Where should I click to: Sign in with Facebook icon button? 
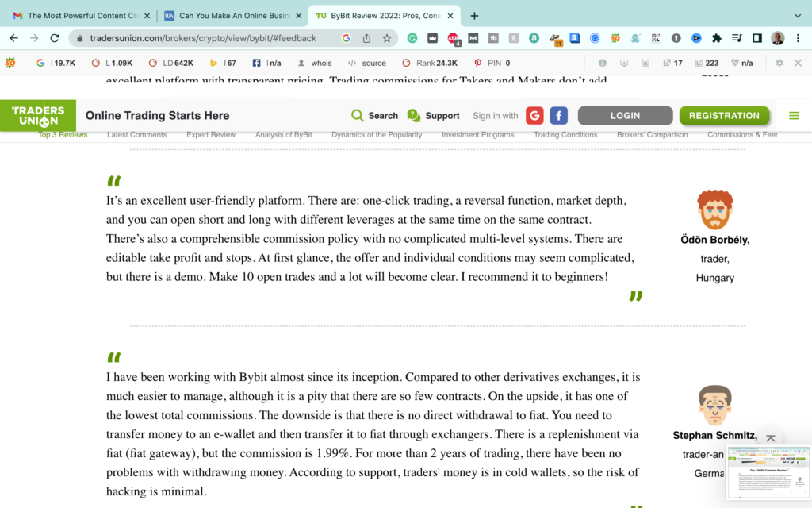pos(559,116)
